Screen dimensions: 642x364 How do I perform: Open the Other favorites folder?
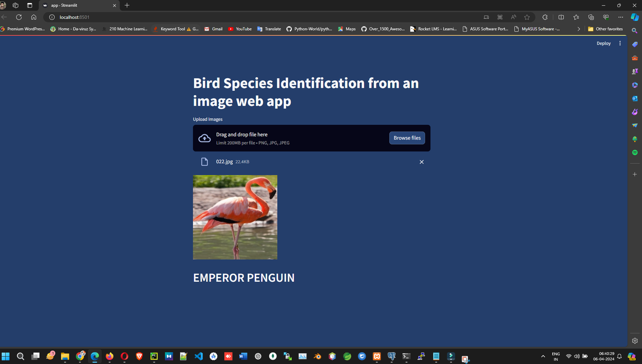point(605,29)
